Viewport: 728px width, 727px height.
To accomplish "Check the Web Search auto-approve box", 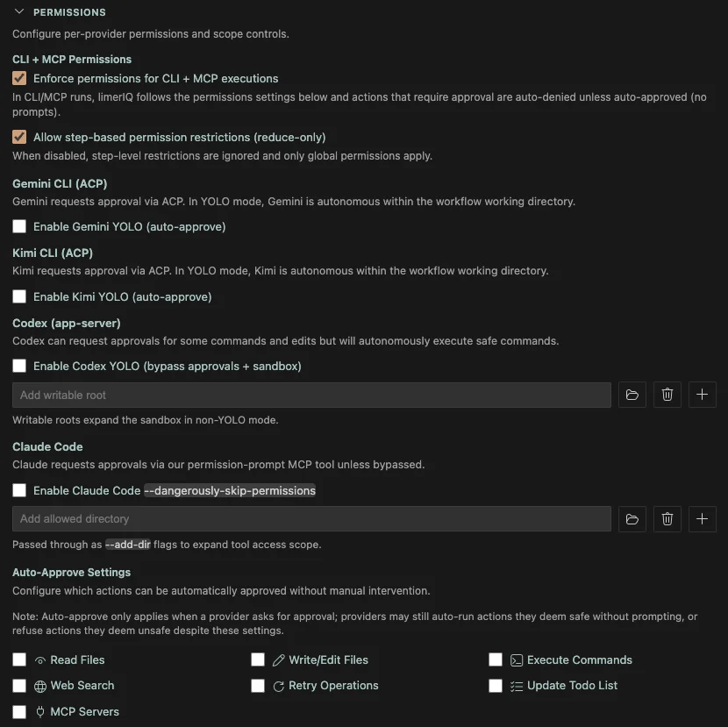I will [x=19, y=686].
